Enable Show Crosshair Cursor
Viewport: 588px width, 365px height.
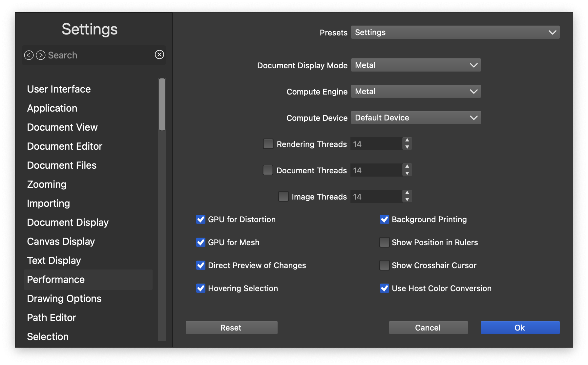point(384,265)
